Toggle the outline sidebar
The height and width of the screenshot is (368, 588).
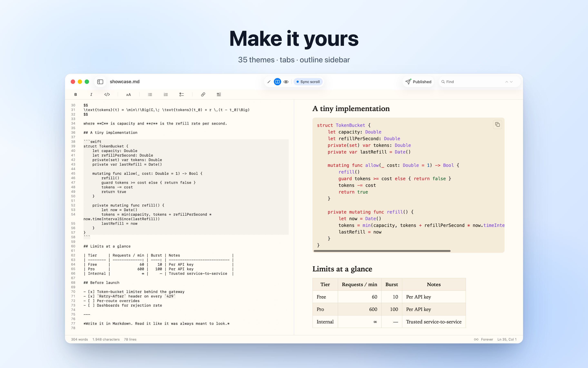coord(100,82)
